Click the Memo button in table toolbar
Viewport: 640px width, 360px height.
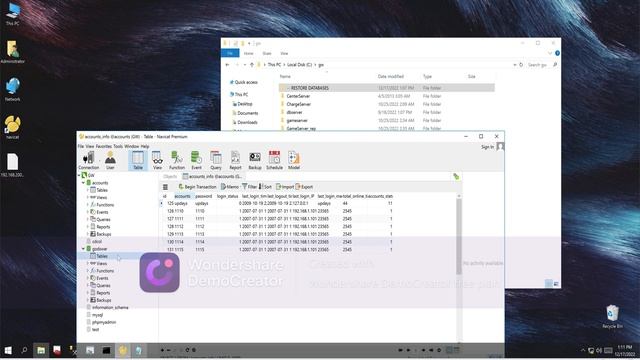230,187
